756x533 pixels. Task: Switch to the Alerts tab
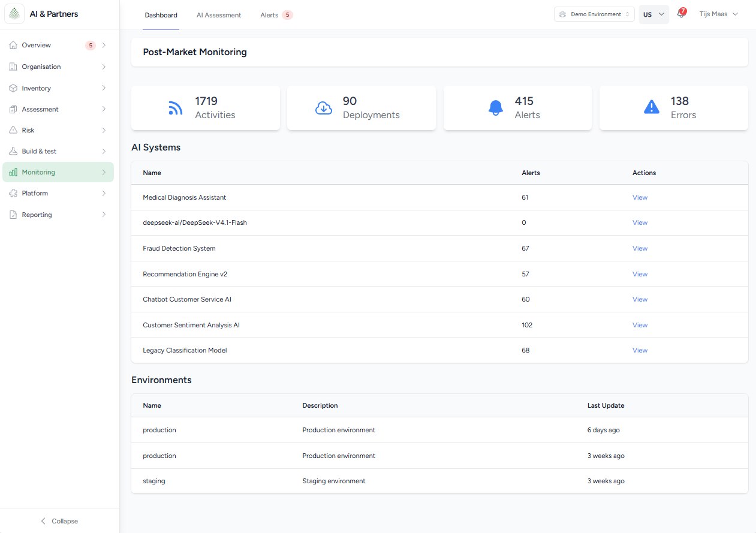(276, 15)
